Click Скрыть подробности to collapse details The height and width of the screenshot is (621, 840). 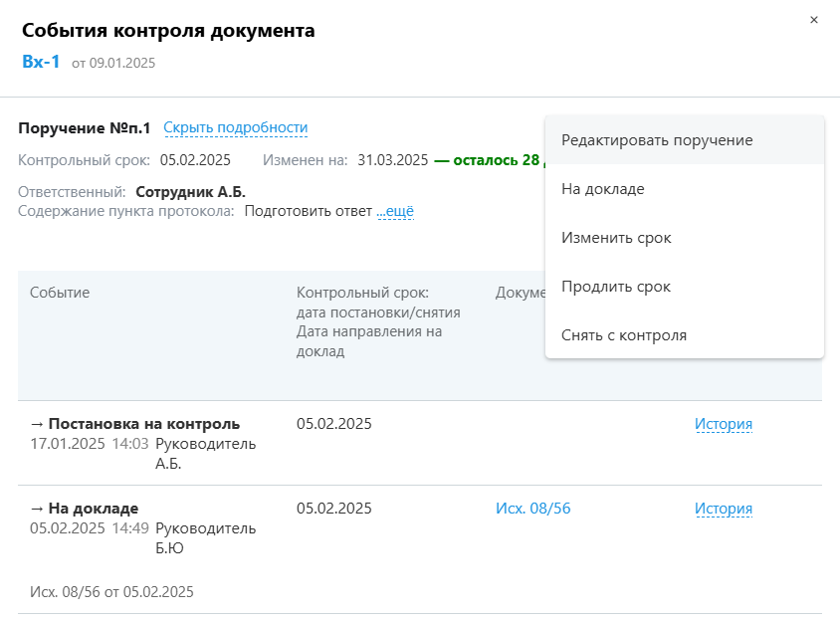pyautogui.click(x=235, y=127)
